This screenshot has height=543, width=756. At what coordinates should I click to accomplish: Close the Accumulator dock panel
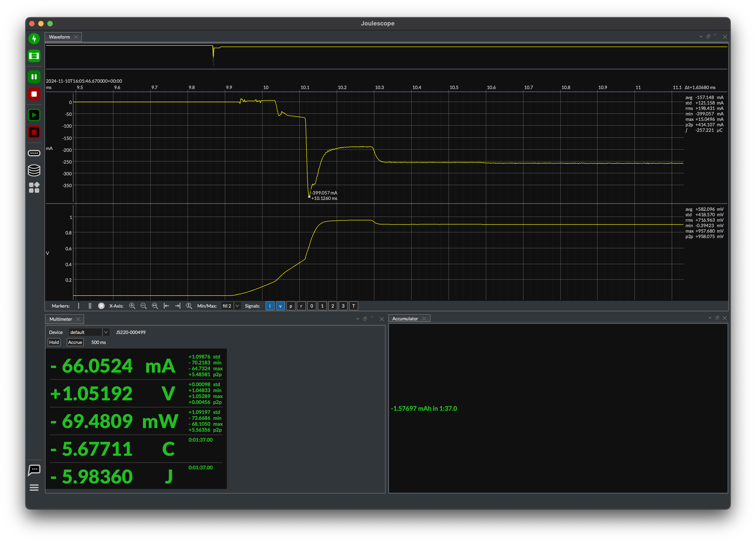pos(725,318)
